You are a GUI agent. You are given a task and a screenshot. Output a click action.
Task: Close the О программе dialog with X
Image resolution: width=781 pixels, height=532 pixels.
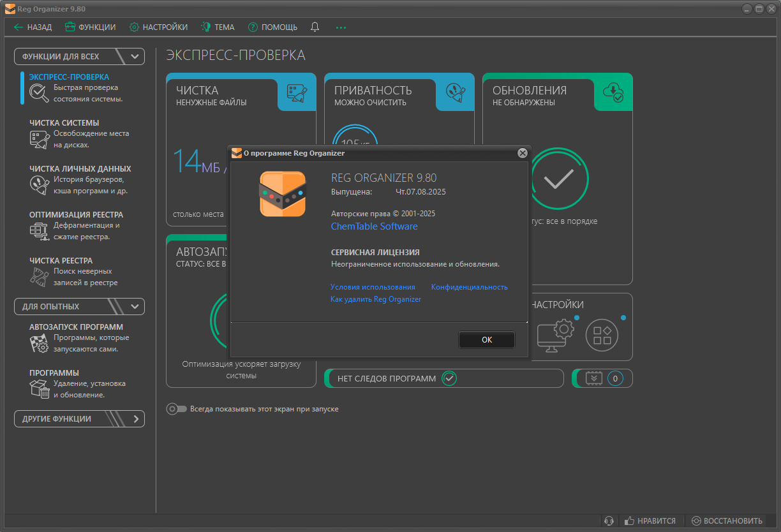pyautogui.click(x=523, y=153)
